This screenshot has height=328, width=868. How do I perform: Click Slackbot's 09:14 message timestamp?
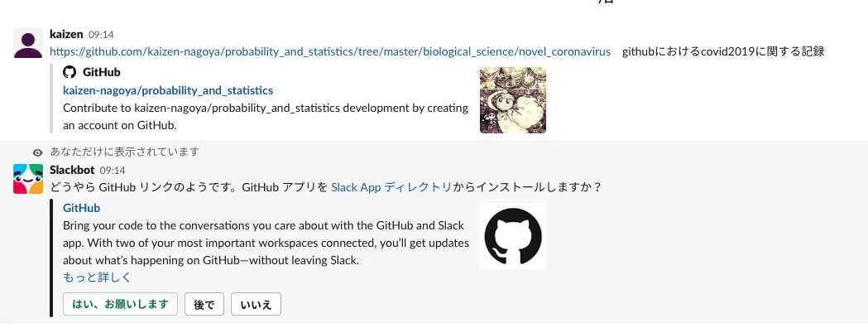pyautogui.click(x=113, y=171)
